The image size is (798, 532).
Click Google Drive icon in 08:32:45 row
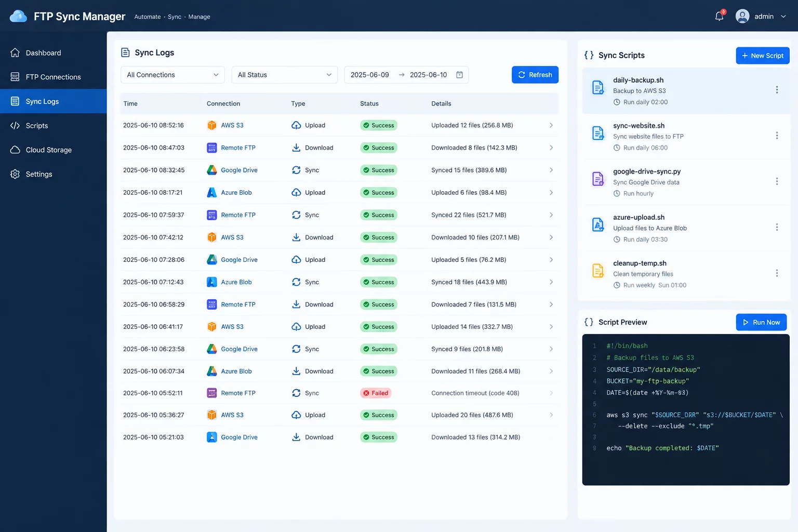212,170
